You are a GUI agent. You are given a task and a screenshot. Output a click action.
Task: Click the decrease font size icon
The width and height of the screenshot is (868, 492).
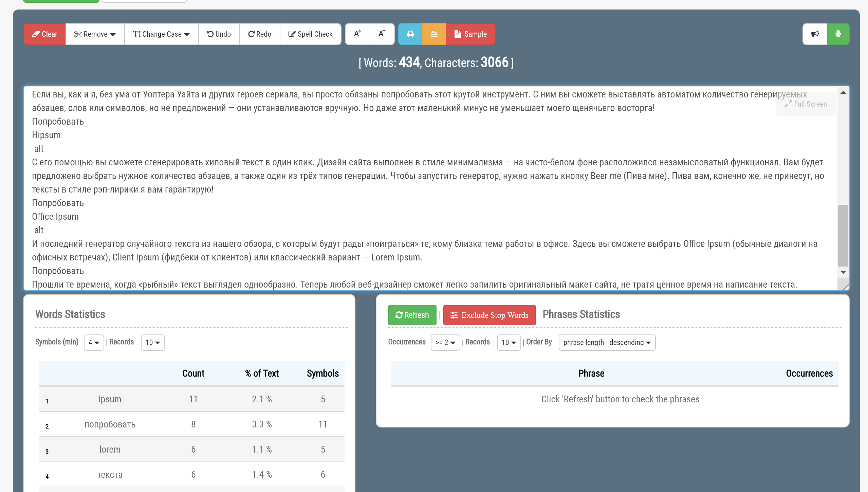382,34
